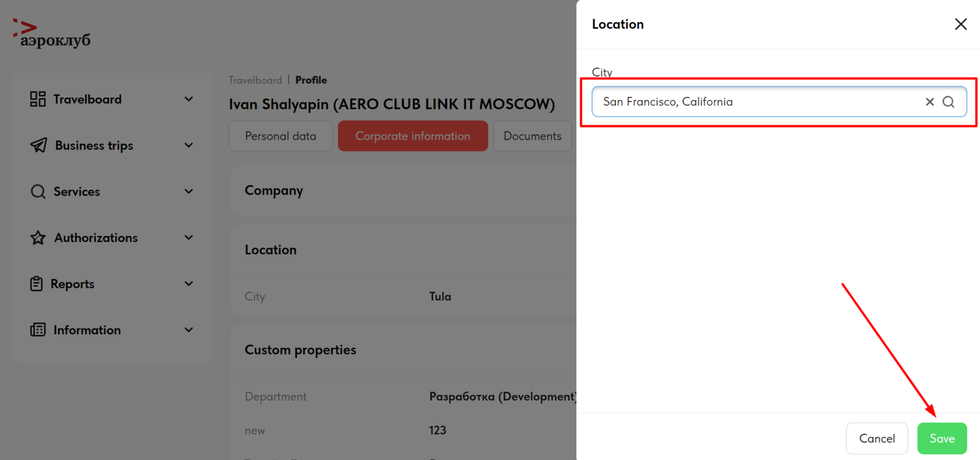The height and width of the screenshot is (460, 980).
Task: Click the Travelboard grid icon in sidebar
Action: pos(38,99)
